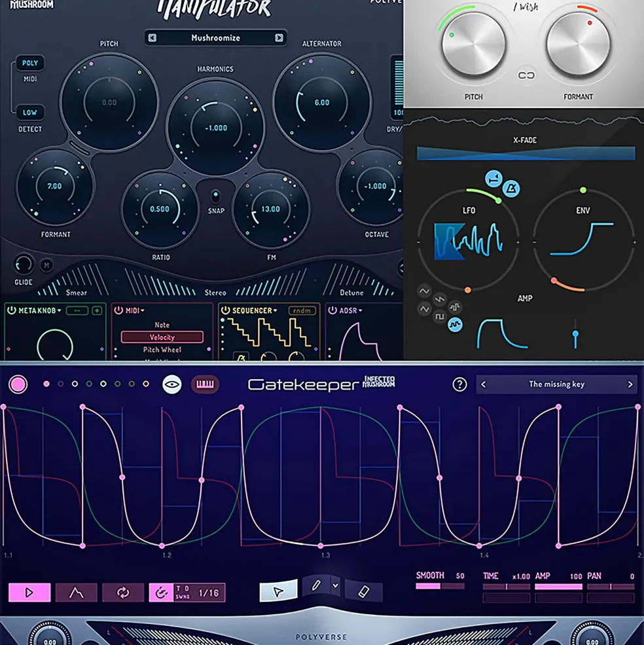Click the Gatekeeper keyboard MIDI icon
The height and width of the screenshot is (645, 644).
[205, 384]
